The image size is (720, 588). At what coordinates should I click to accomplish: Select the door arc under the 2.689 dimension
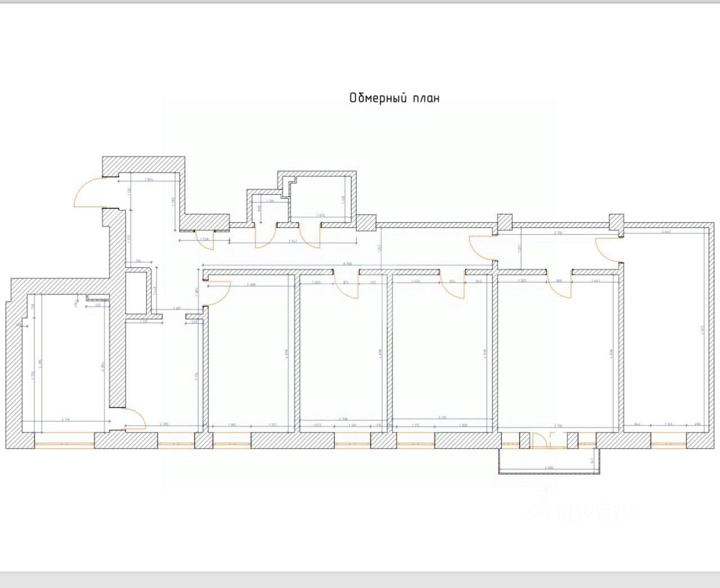coord(217,293)
